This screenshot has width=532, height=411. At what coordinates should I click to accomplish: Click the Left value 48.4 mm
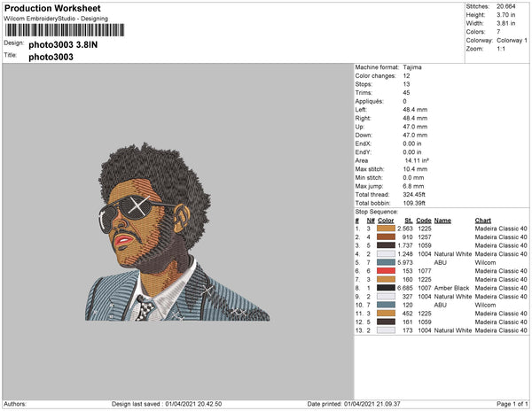click(415, 110)
